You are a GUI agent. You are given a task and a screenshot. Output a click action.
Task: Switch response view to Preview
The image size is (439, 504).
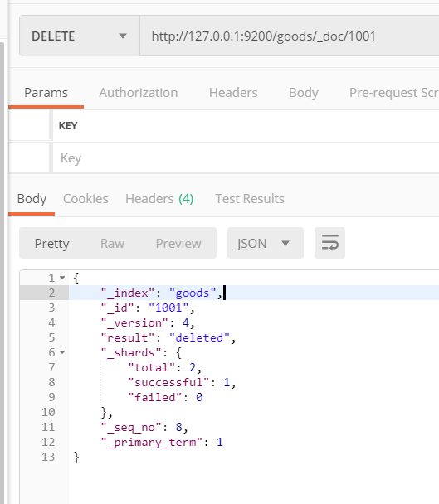click(178, 244)
